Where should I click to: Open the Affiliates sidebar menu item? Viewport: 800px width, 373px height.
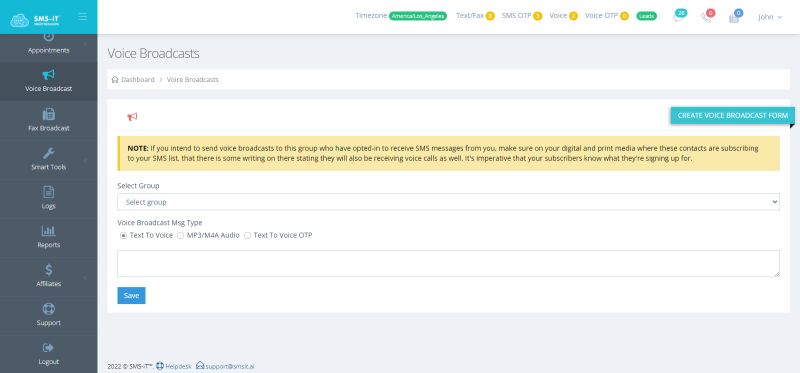(x=48, y=277)
